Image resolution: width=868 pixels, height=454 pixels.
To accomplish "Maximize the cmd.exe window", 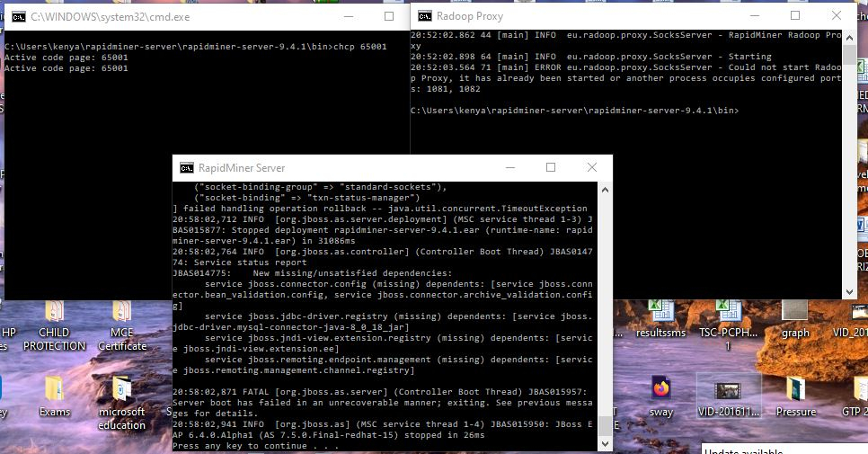I will pyautogui.click(x=389, y=16).
